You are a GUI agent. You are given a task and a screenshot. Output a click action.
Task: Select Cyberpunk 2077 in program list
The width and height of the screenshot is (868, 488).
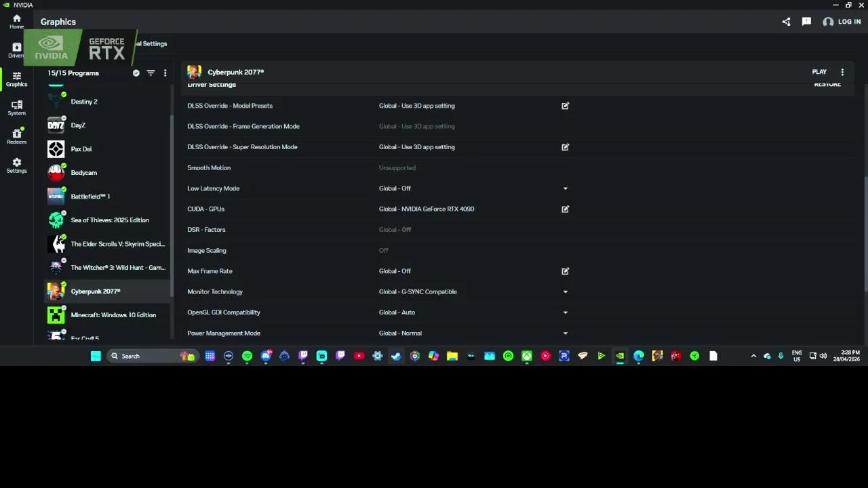107,291
